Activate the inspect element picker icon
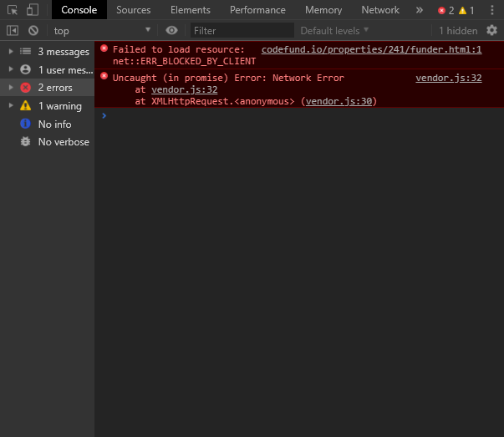The width and height of the screenshot is (504, 437). 13,10
